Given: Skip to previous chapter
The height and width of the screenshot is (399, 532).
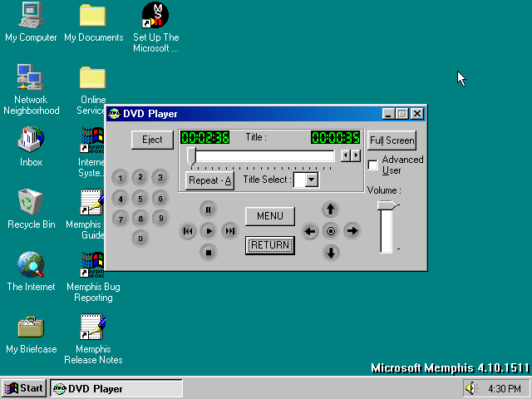Looking at the screenshot, I should (188, 231).
